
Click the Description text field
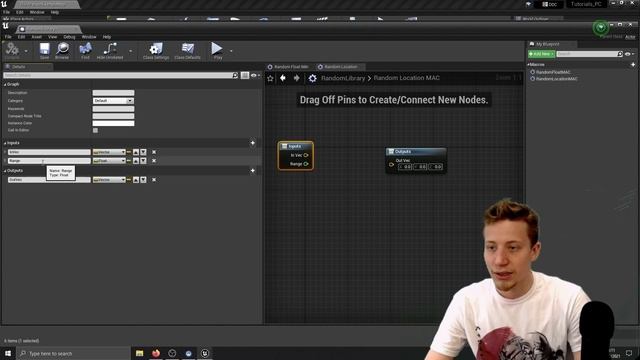click(113, 93)
